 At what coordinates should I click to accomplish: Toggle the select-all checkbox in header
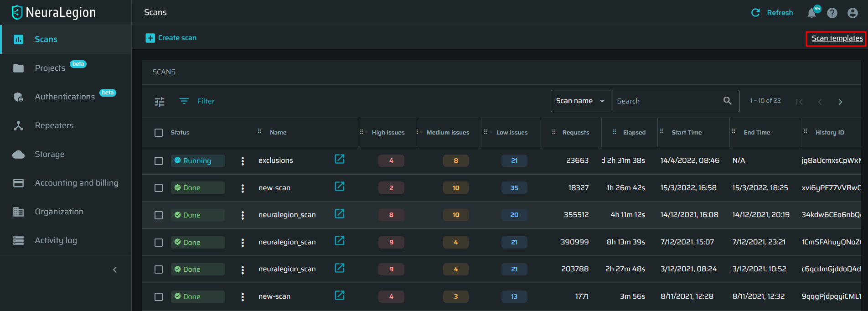pos(159,133)
